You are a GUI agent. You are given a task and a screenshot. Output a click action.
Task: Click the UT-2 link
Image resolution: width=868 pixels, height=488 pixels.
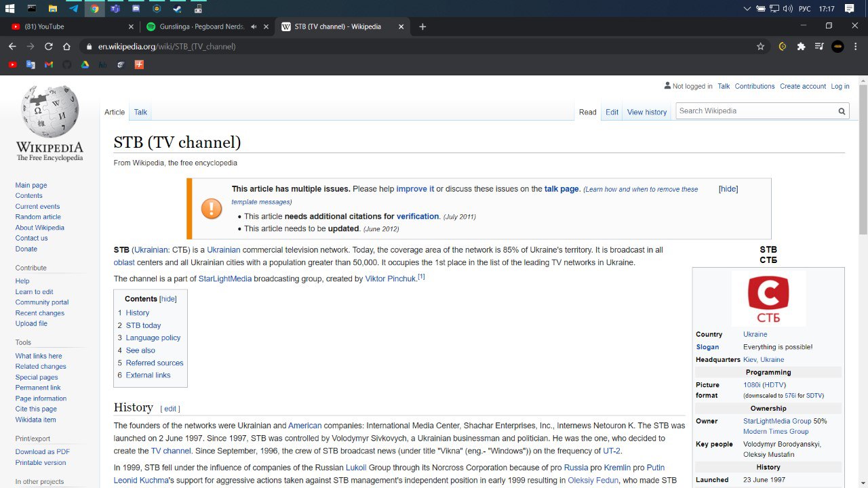tap(612, 451)
